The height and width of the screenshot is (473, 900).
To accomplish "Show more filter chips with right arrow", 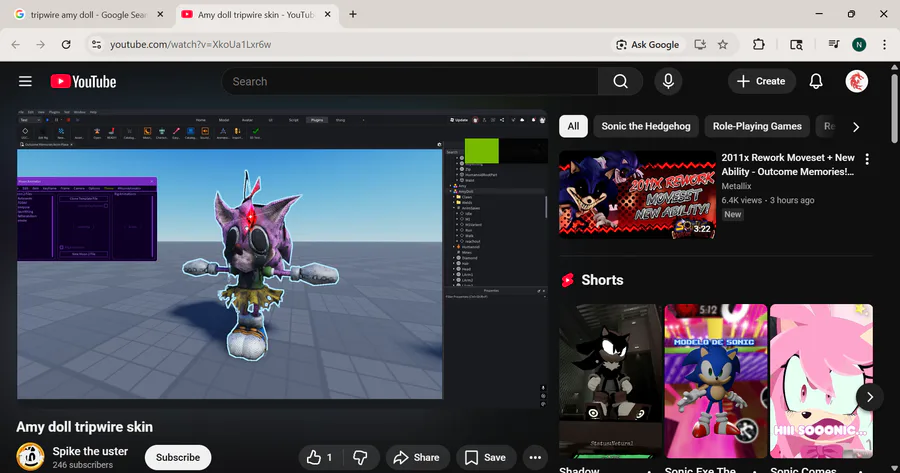I will click(x=856, y=127).
